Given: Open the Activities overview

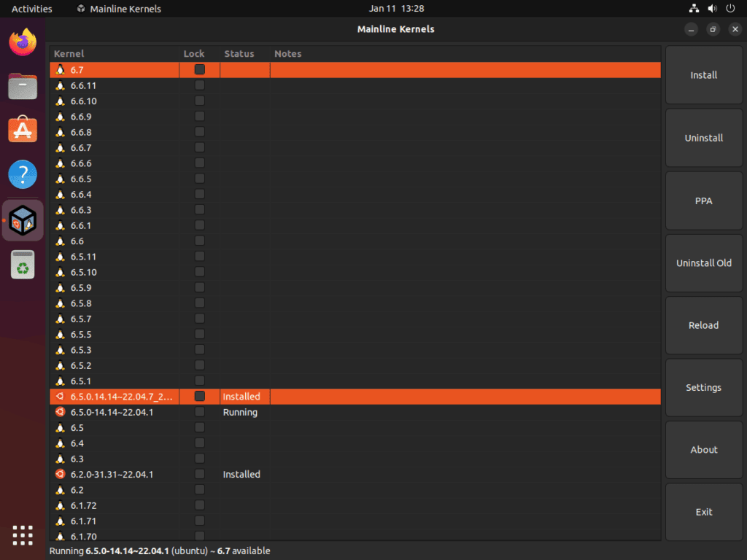Looking at the screenshot, I should click(31, 8).
